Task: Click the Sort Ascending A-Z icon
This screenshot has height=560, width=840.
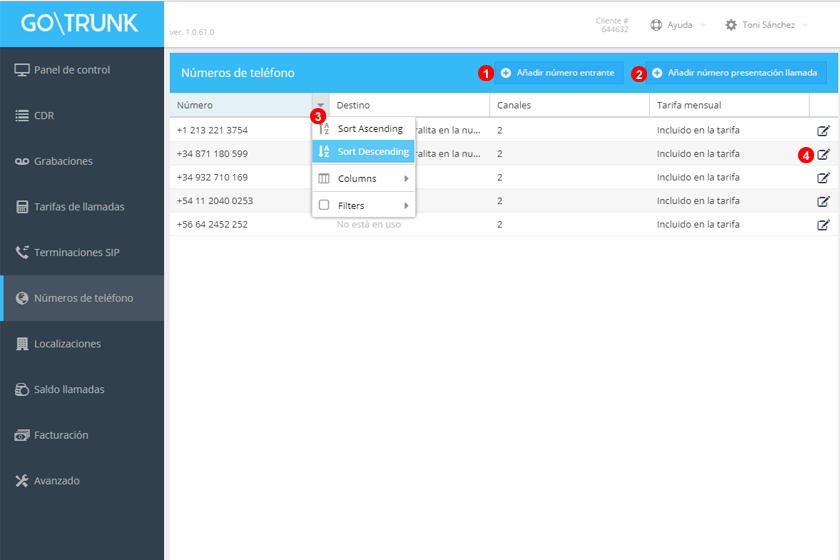Action: coord(324,129)
